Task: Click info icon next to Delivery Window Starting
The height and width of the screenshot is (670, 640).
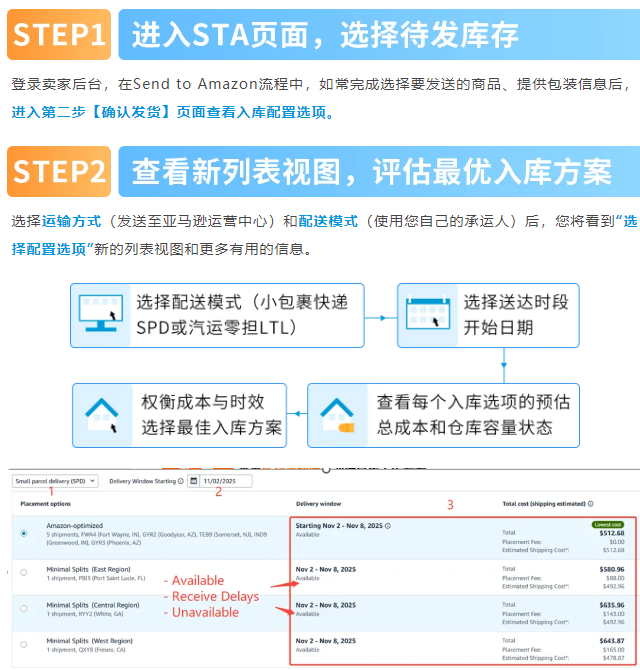Action: coord(180,481)
